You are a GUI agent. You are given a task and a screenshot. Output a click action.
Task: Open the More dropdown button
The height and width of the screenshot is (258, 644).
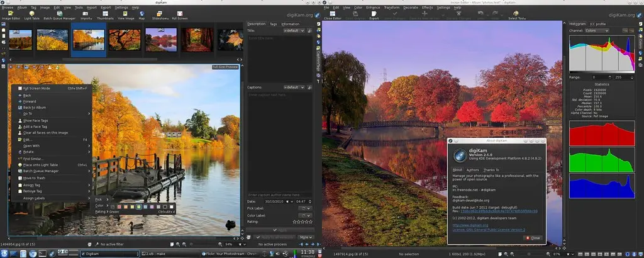point(305,237)
